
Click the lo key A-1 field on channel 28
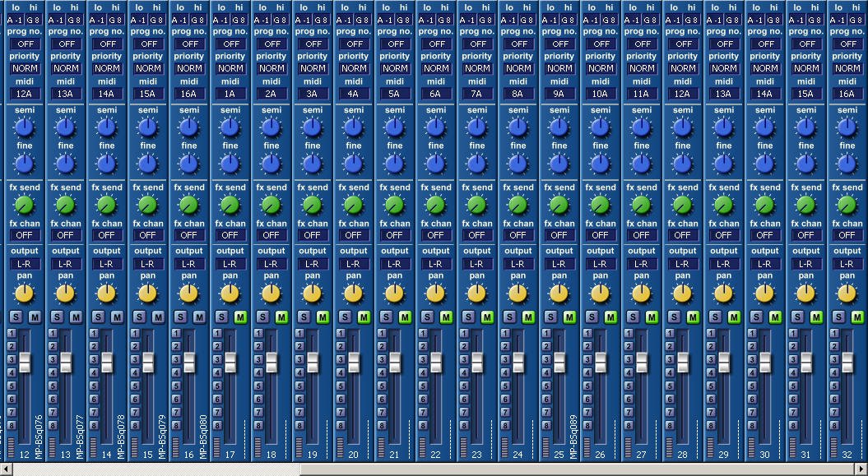pos(674,20)
